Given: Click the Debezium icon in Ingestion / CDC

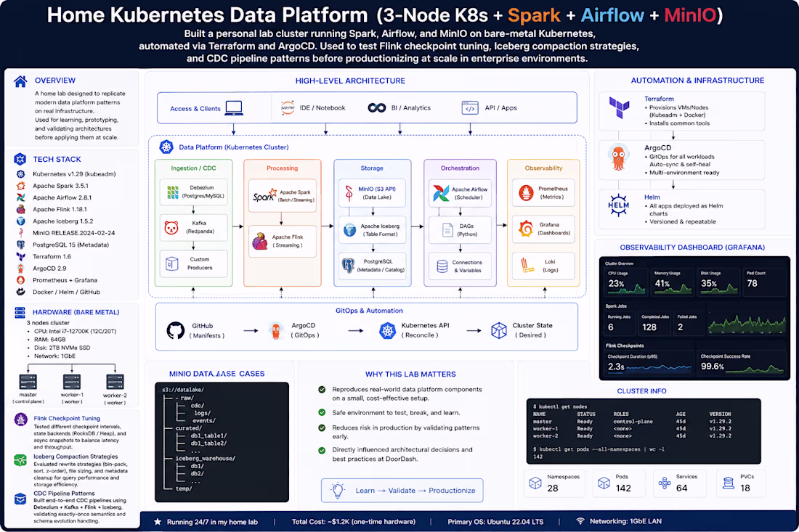Looking at the screenshot, I should point(174,192).
